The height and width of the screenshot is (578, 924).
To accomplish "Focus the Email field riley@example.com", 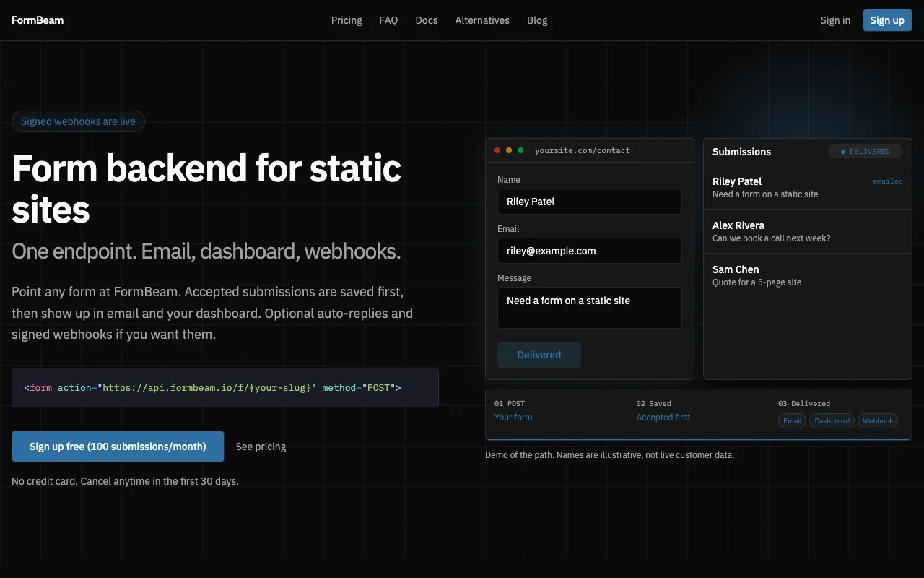I will [590, 251].
